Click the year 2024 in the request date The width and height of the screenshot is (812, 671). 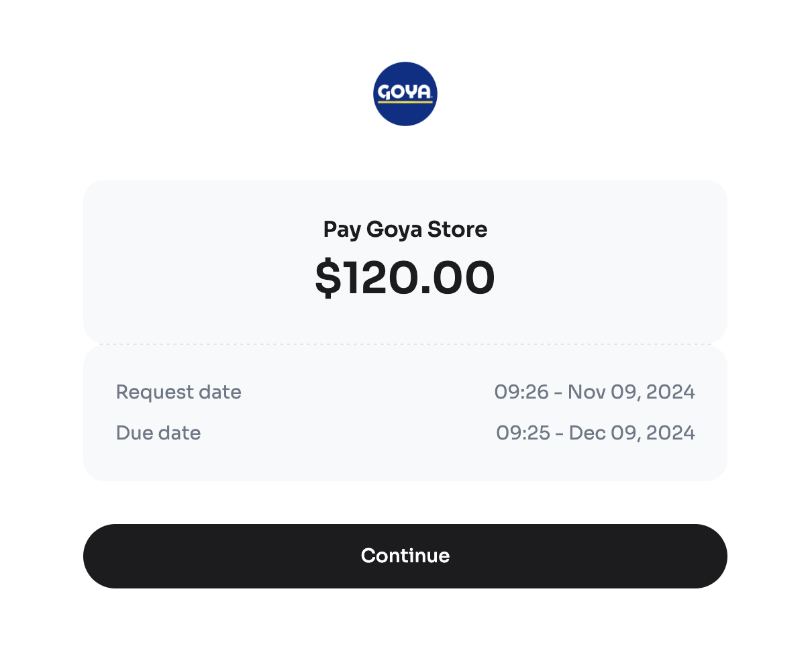[670, 392]
